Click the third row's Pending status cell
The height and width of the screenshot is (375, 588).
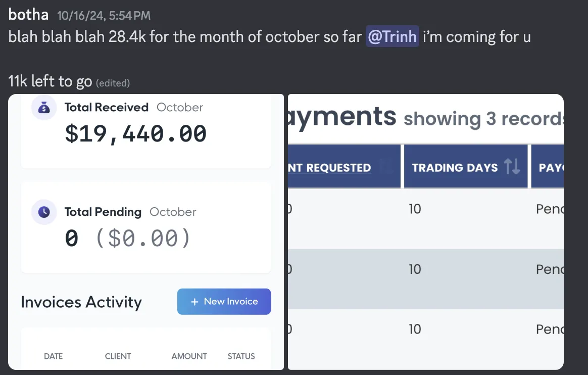pos(550,329)
